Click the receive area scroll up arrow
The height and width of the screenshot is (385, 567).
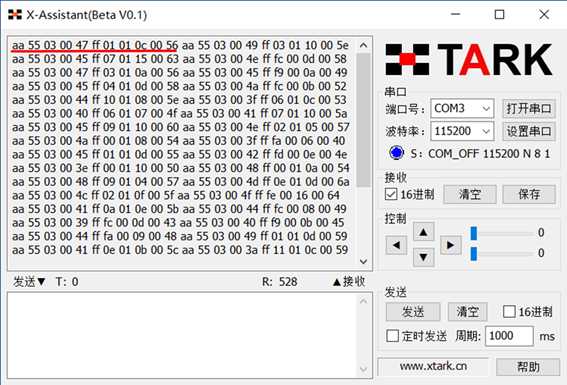tap(364, 46)
